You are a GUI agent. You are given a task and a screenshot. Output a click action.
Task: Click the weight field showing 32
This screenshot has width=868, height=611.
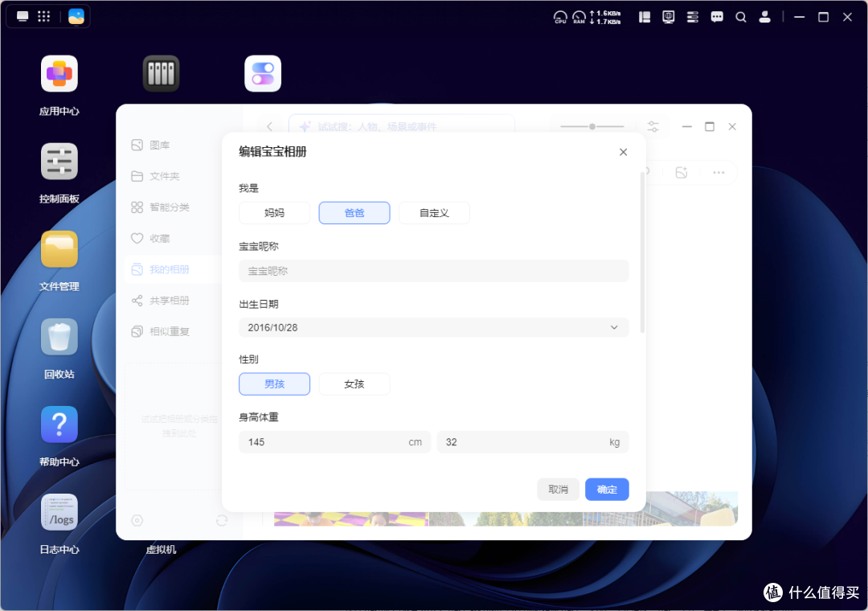pyautogui.click(x=533, y=442)
